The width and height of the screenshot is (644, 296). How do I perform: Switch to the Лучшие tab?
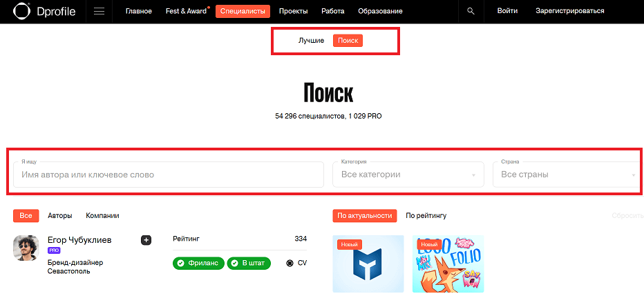[x=312, y=41]
